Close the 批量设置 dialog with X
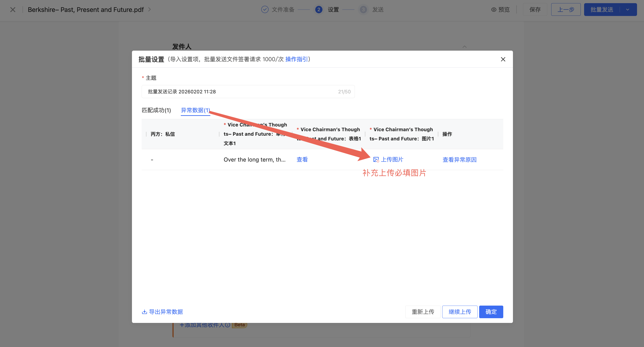644x347 pixels. pos(503,59)
